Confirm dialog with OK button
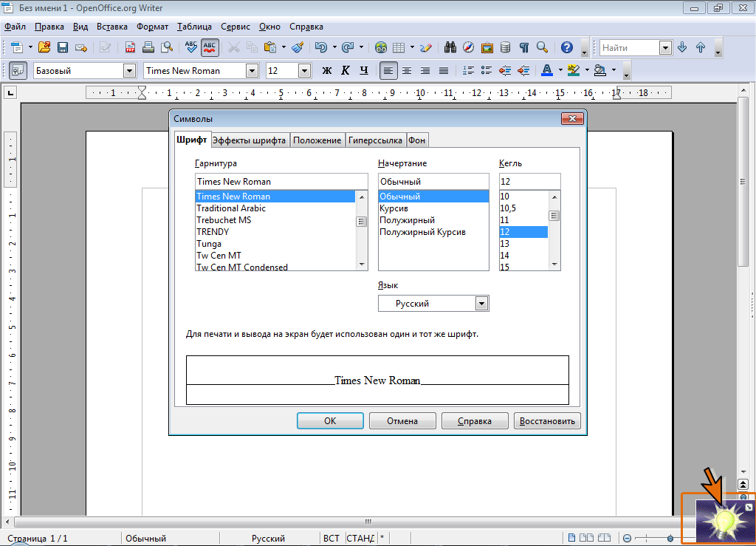The height and width of the screenshot is (546, 756). tap(330, 420)
